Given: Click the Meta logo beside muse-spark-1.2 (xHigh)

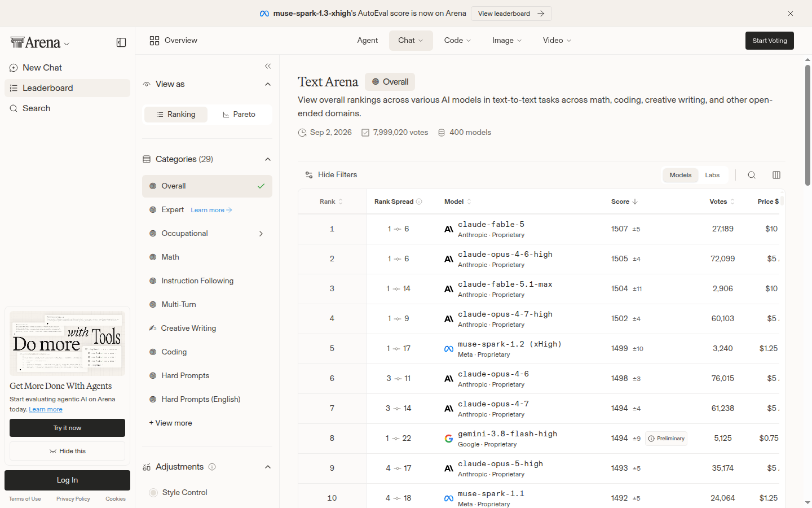Looking at the screenshot, I should pos(449,349).
